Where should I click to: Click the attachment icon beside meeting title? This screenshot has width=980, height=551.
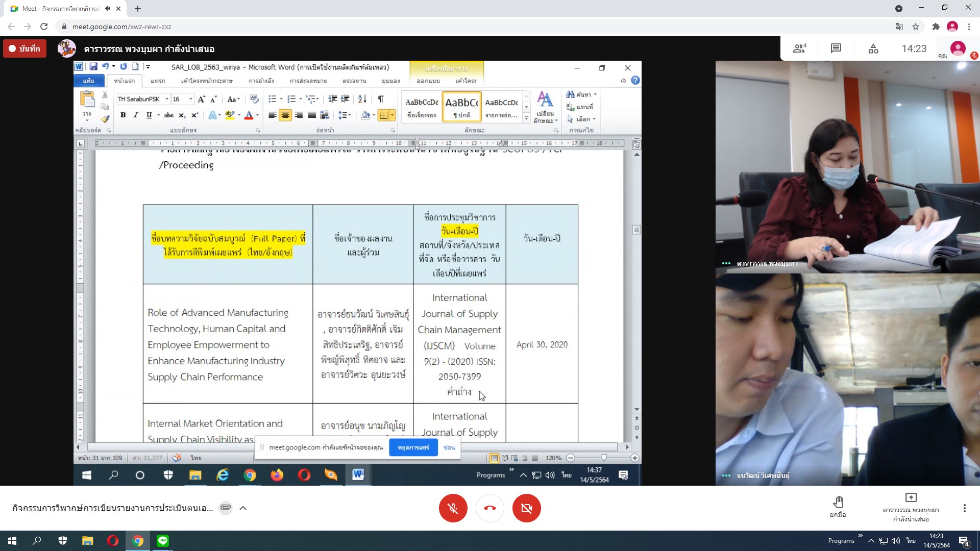pos(226,508)
